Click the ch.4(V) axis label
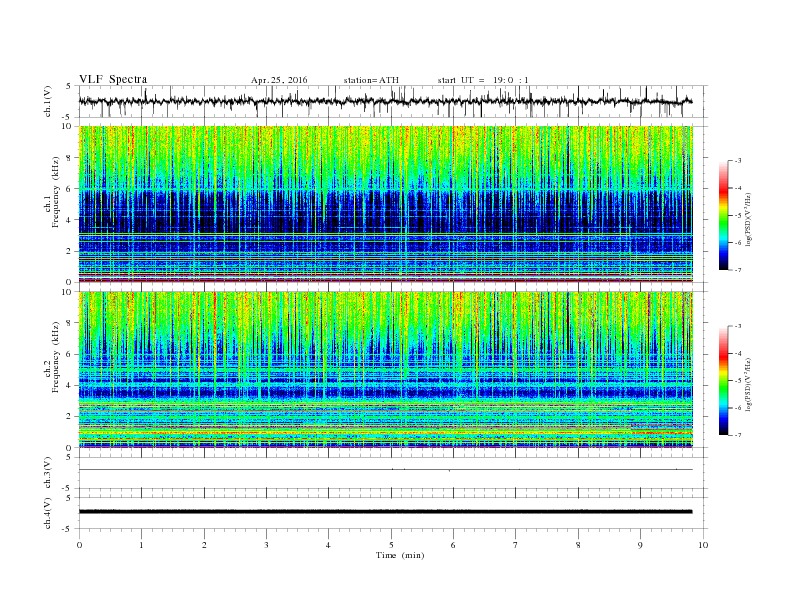Image resolution: width=792 pixels, height=612 pixels. click(x=48, y=514)
